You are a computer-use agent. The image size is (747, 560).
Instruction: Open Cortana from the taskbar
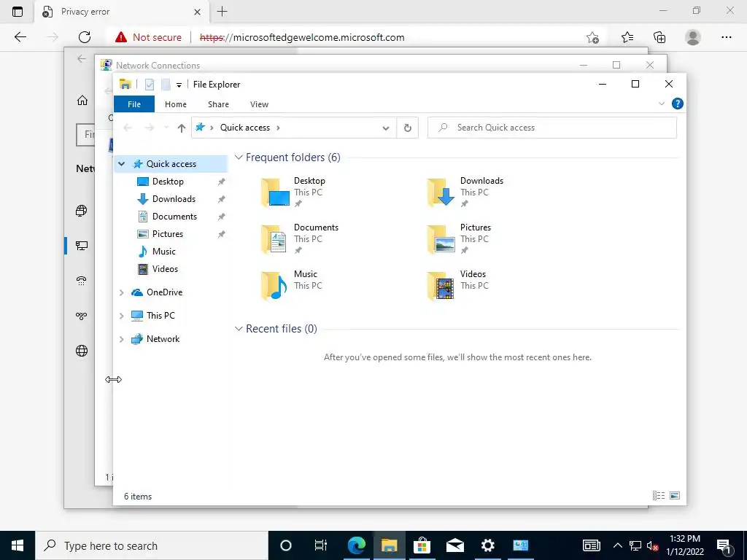point(285,545)
